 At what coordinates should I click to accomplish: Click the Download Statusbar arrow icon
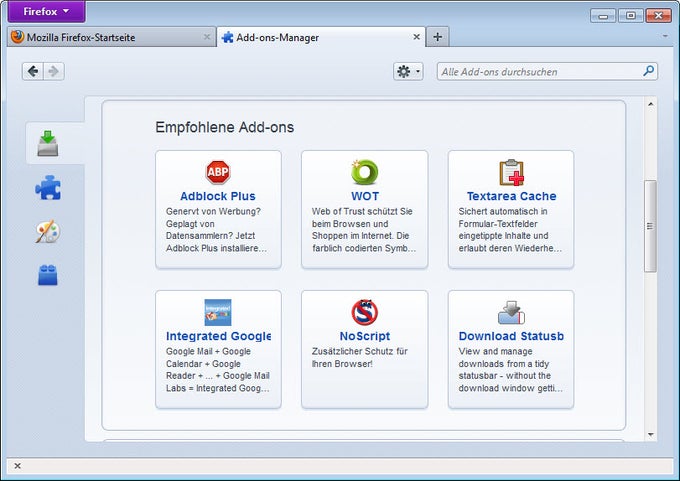point(511,312)
